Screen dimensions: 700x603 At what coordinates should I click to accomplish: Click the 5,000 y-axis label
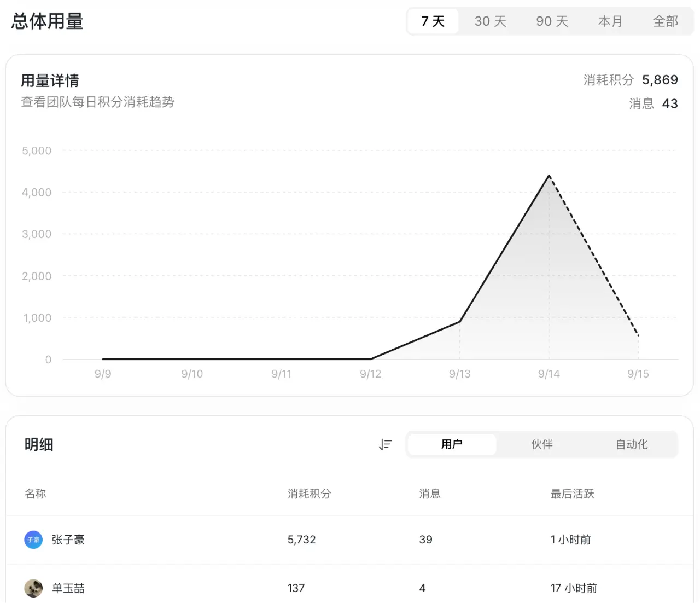tap(37, 150)
